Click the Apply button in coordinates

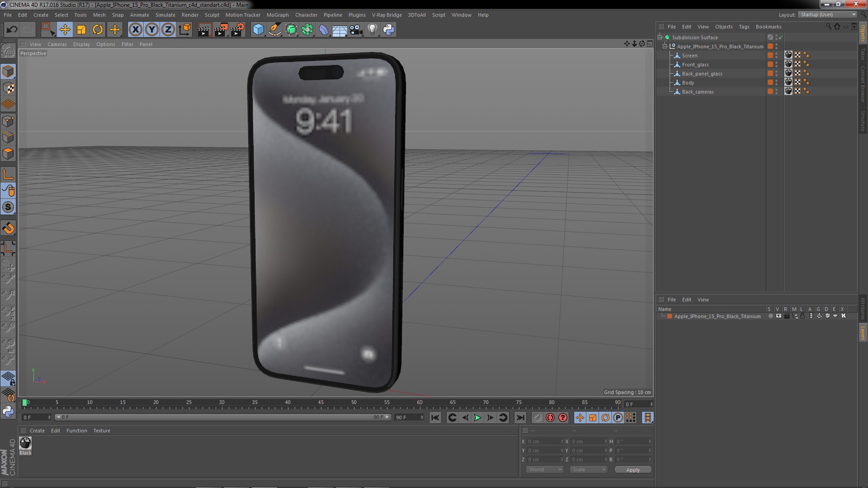(x=633, y=469)
